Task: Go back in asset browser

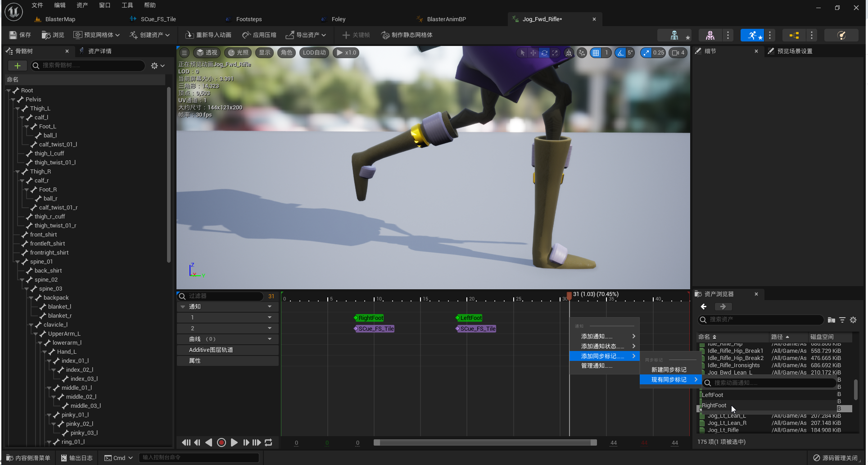Action: click(704, 307)
